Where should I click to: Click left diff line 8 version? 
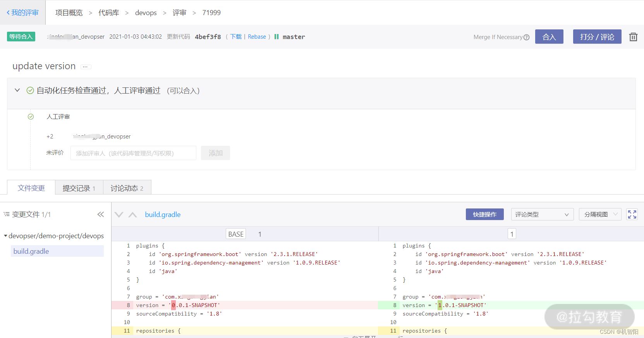(245, 305)
